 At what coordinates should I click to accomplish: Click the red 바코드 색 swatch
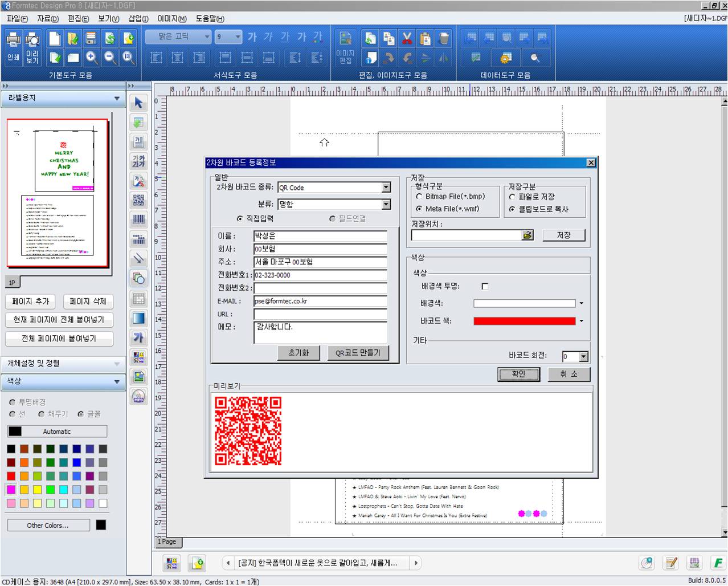pyautogui.click(x=525, y=322)
